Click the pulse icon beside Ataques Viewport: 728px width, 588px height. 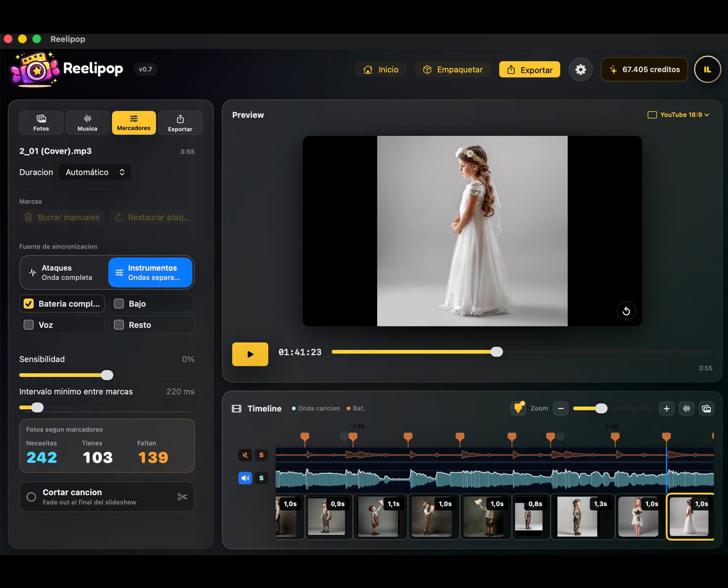click(32, 272)
